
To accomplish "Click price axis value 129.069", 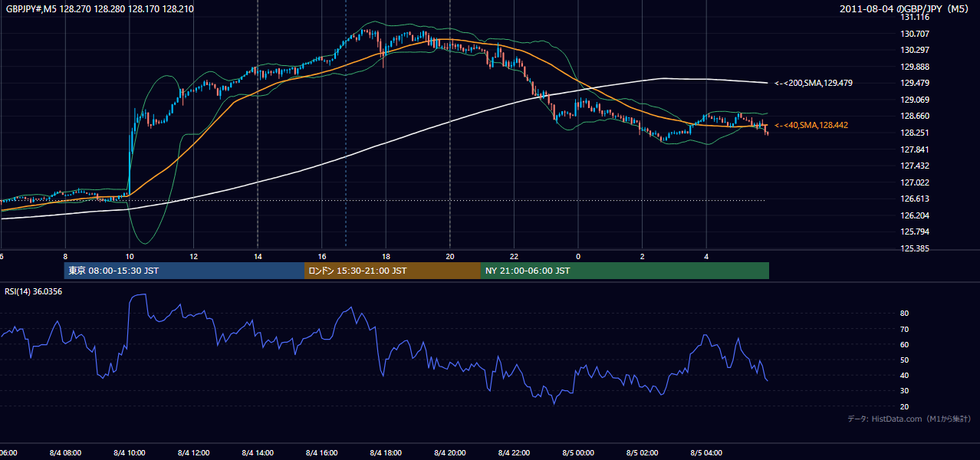I will pos(915,100).
